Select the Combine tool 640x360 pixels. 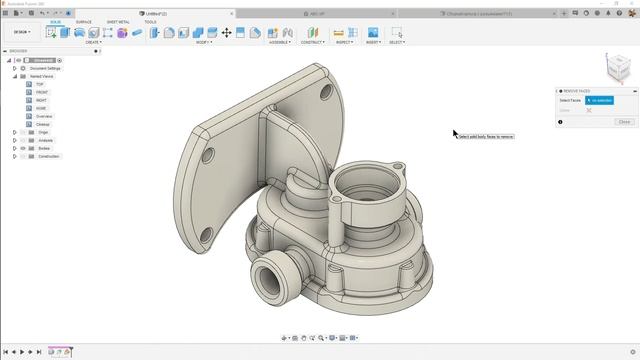point(198,32)
